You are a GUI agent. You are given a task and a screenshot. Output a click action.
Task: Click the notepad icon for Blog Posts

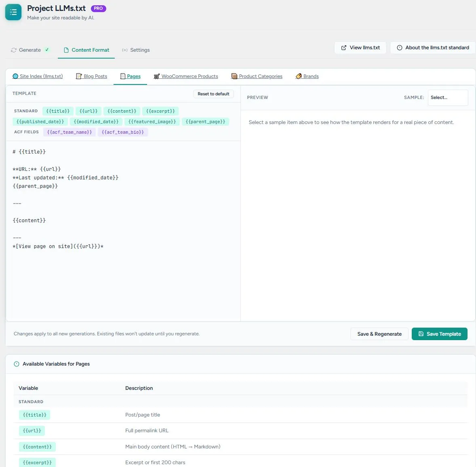(x=79, y=76)
